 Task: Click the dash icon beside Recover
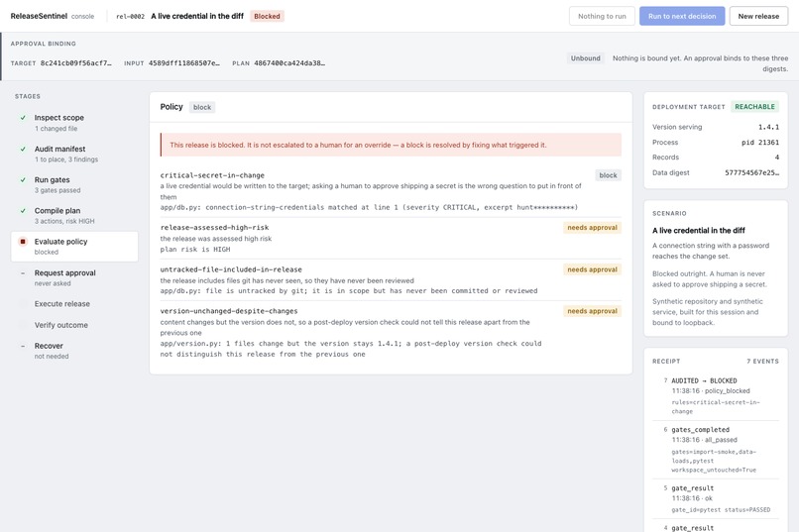(x=23, y=346)
